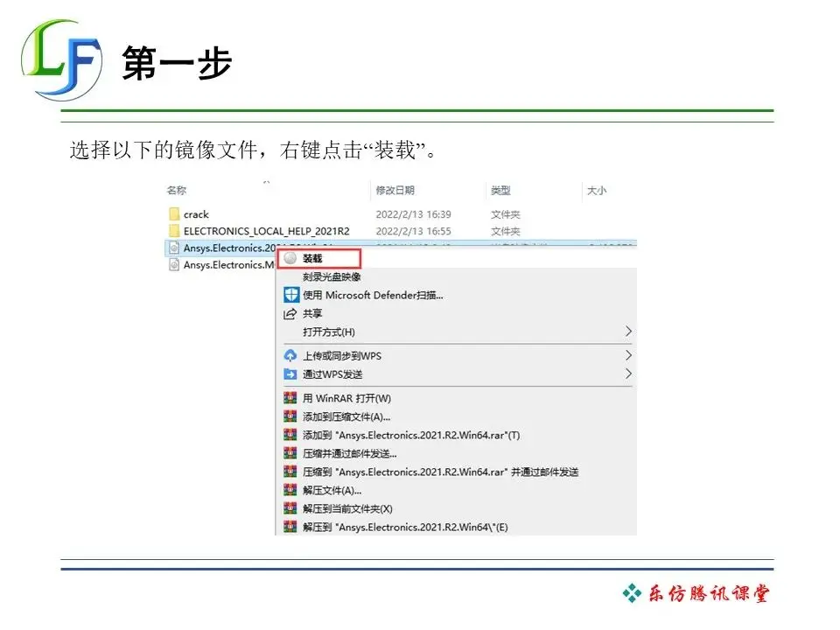840x630 pixels.
Task: Select the file name "crack"
Action: 196,214
